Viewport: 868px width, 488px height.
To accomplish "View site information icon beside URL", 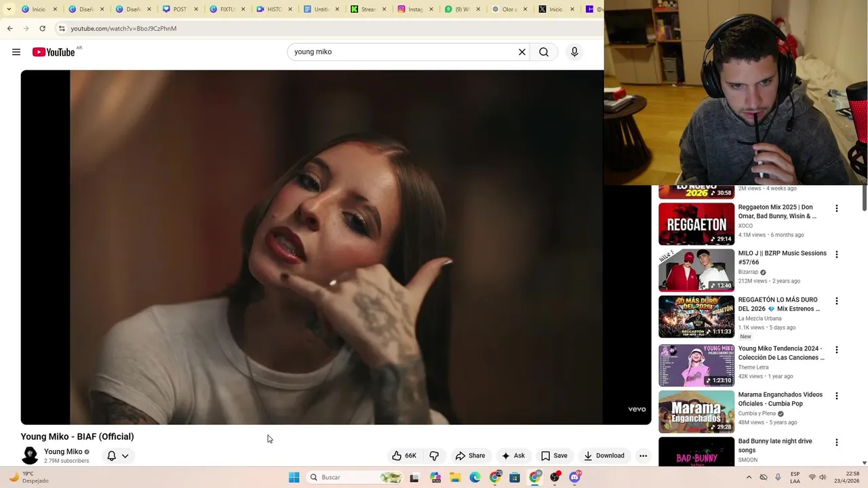I will coord(62,28).
